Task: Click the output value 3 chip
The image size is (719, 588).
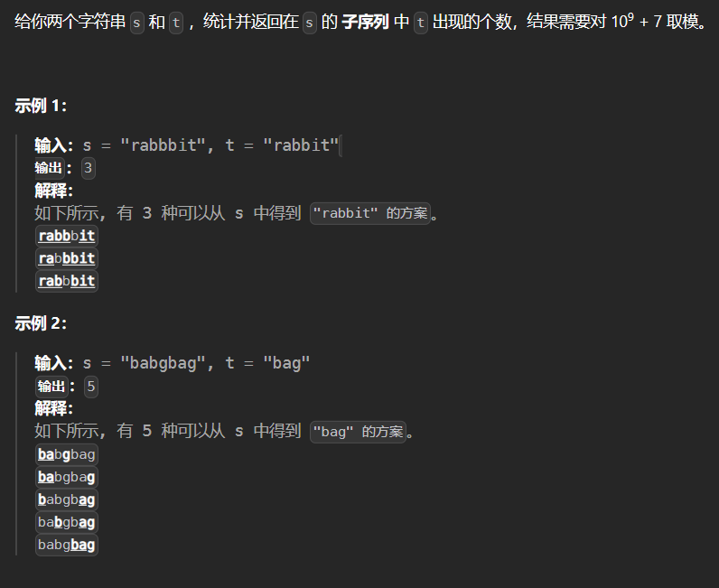Action: (x=88, y=168)
